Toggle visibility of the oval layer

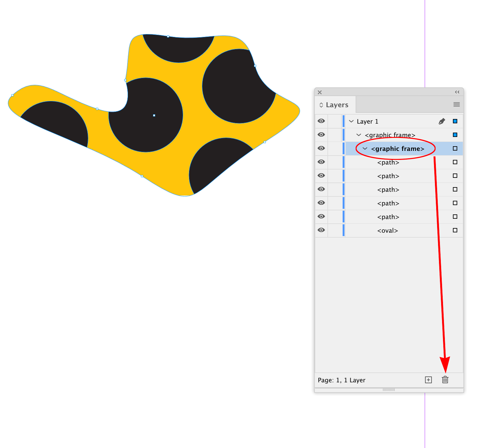(x=321, y=230)
